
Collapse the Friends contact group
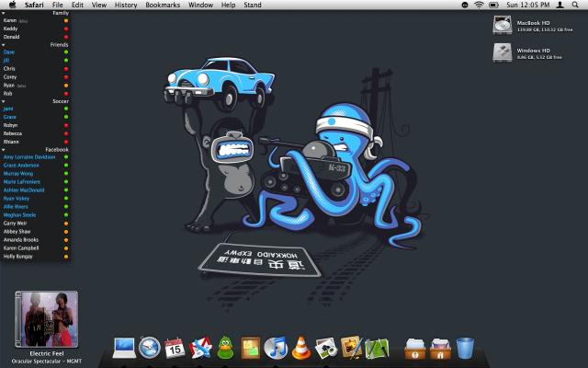point(4,45)
